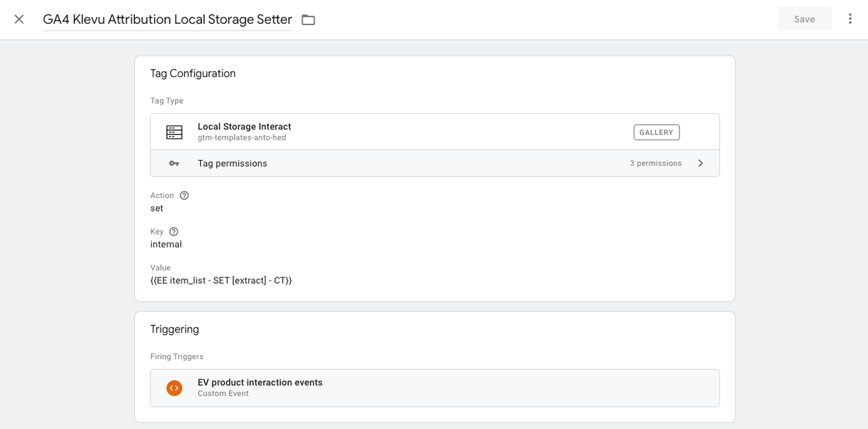Open the EV product interaction events trigger
The height and width of the screenshot is (429, 868).
click(x=260, y=382)
